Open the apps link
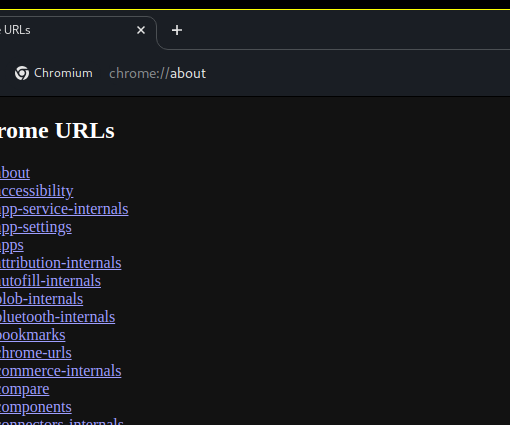This screenshot has width=510, height=425. [12, 246]
